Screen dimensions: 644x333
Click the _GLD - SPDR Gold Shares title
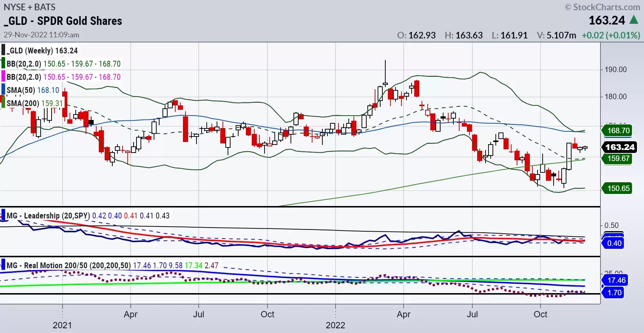(x=63, y=21)
